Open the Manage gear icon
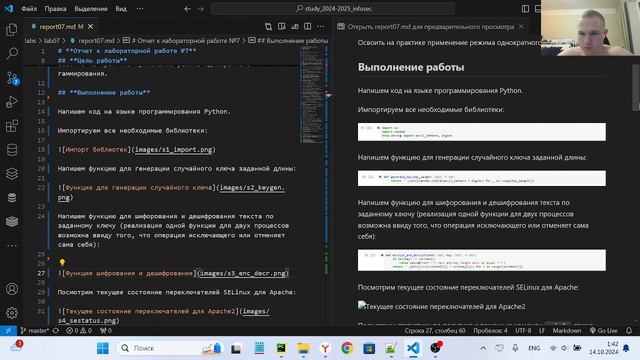 point(12,313)
